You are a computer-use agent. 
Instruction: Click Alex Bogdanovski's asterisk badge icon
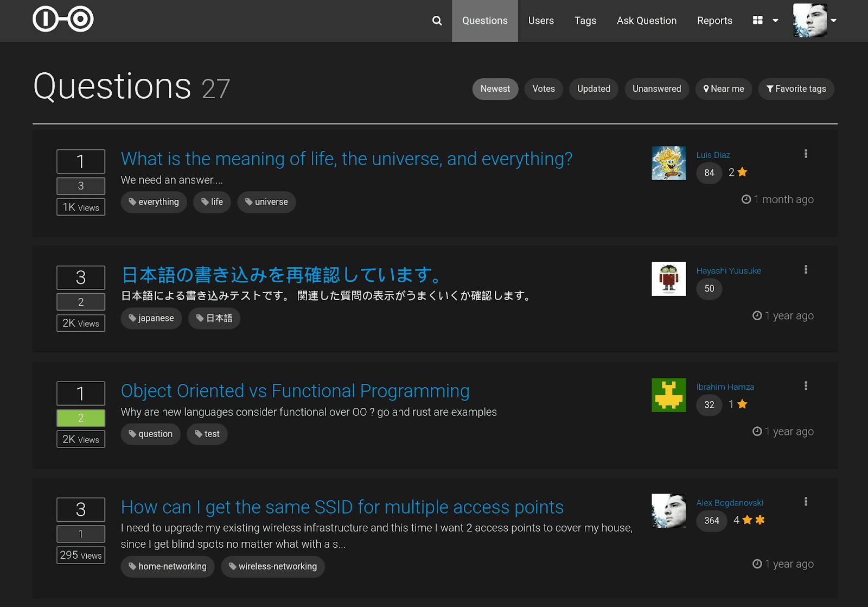point(760,520)
